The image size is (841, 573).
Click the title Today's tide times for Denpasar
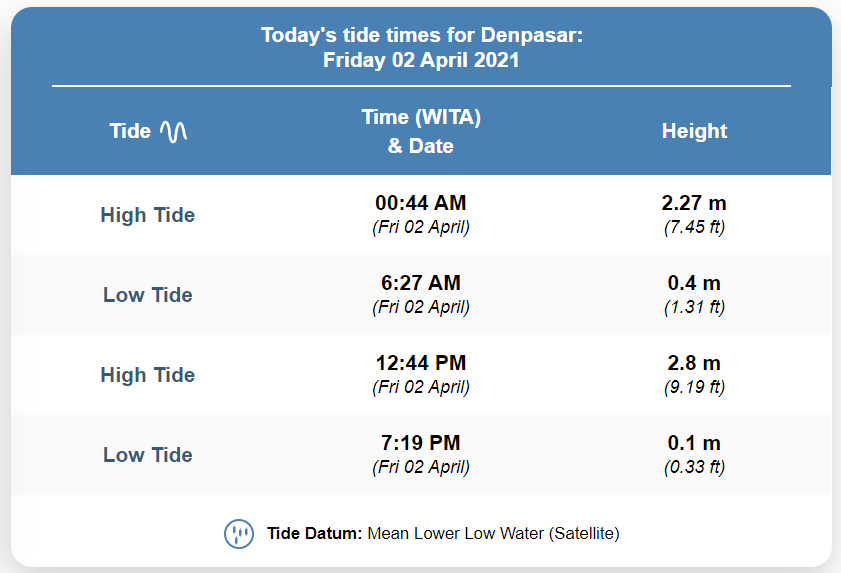[422, 35]
